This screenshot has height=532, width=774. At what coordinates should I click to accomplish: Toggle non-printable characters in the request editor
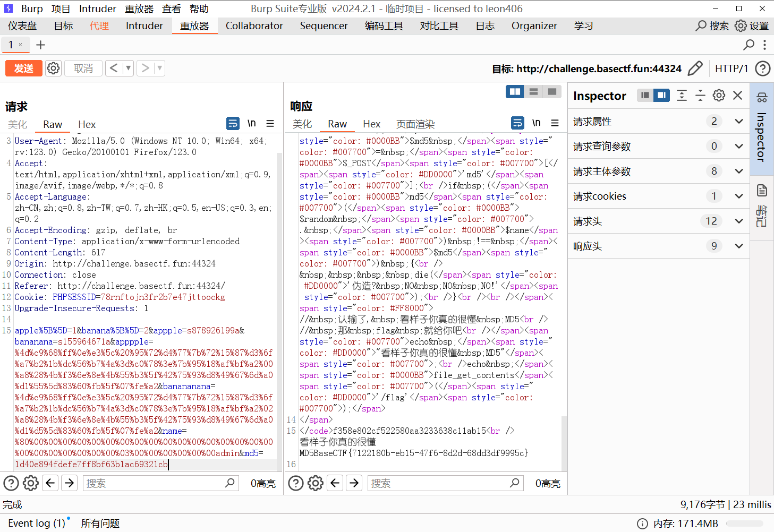tap(252, 123)
